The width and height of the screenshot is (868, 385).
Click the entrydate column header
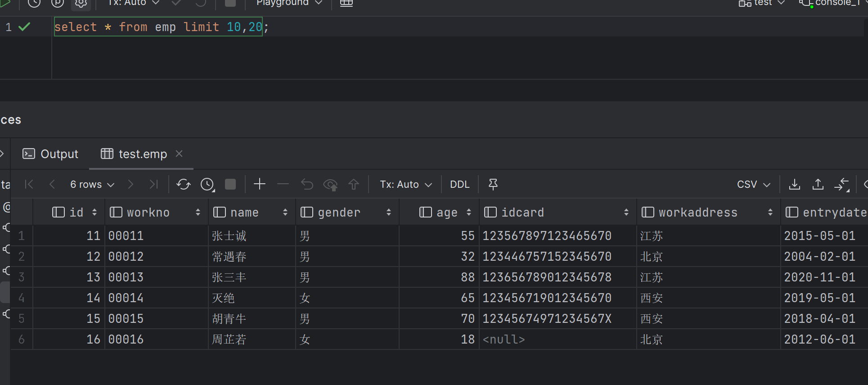point(825,212)
